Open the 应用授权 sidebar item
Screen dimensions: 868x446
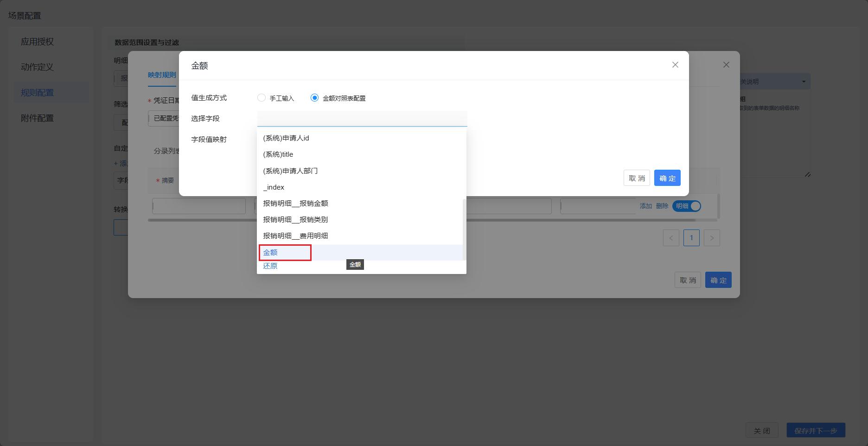tap(51, 42)
